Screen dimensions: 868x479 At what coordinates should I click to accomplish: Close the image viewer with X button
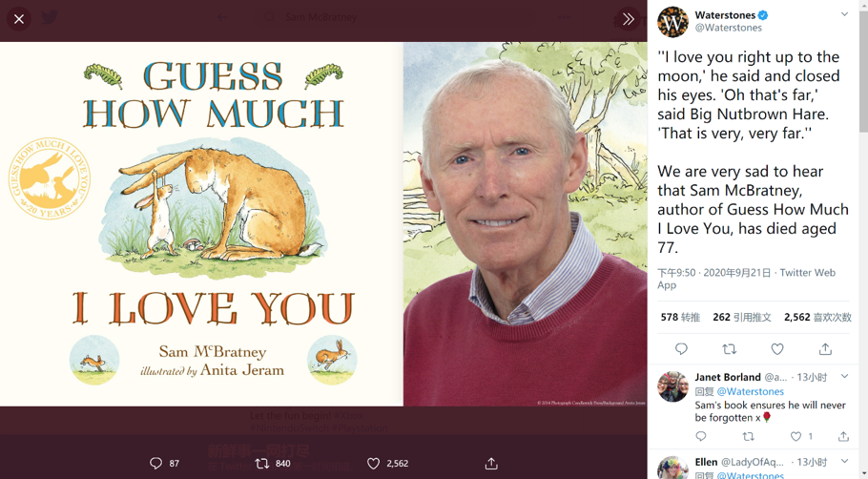pos(19,18)
